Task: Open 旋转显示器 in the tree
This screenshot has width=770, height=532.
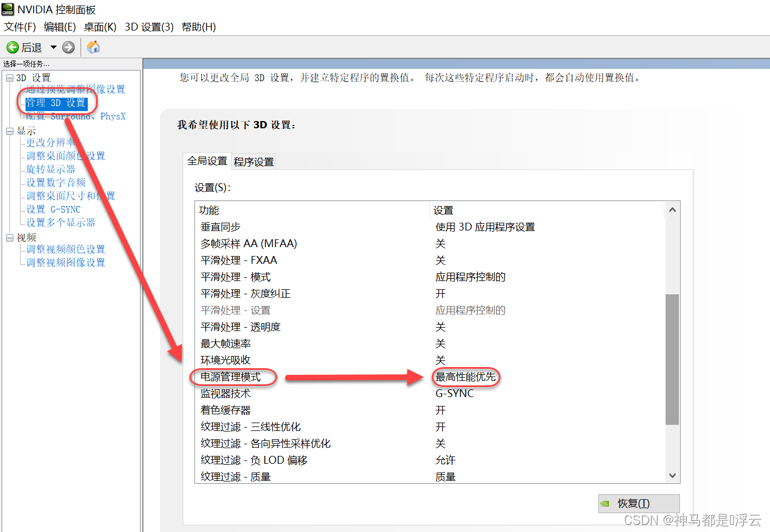Action: click(x=51, y=169)
